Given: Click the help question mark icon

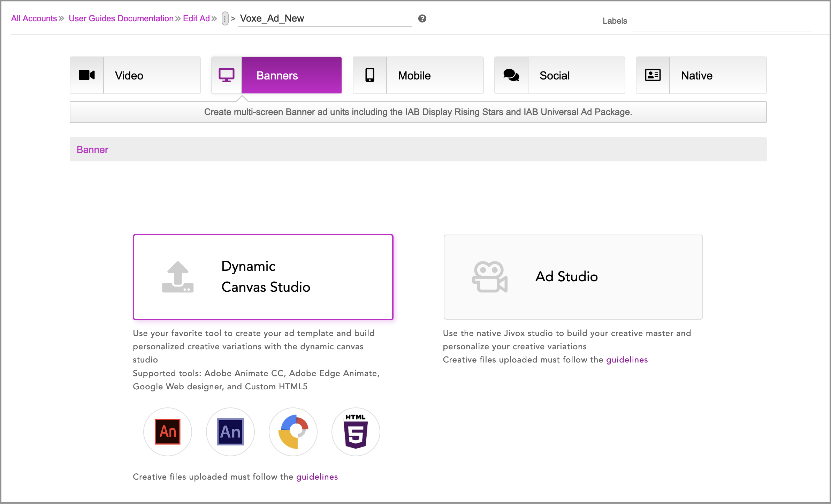Looking at the screenshot, I should (422, 18).
